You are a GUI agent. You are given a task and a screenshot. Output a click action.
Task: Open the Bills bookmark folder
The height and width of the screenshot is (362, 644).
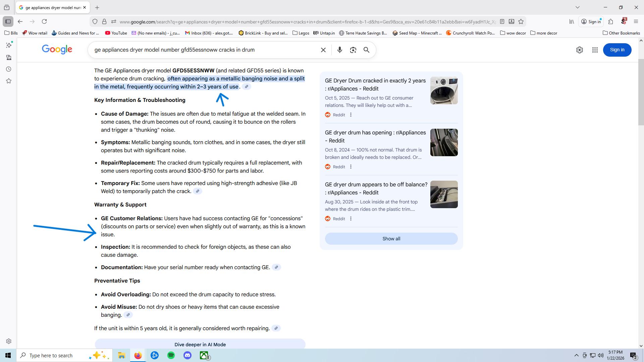coord(11,33)
